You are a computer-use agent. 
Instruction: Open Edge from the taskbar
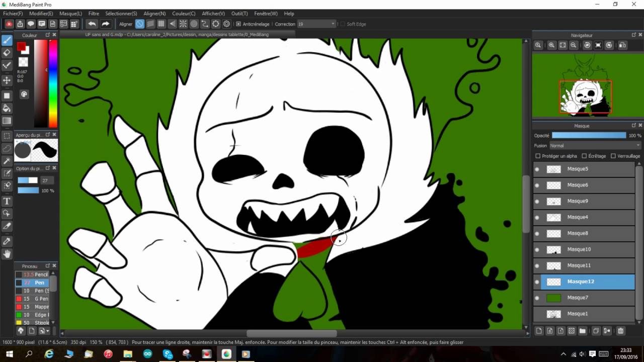[x=49, y=354]
